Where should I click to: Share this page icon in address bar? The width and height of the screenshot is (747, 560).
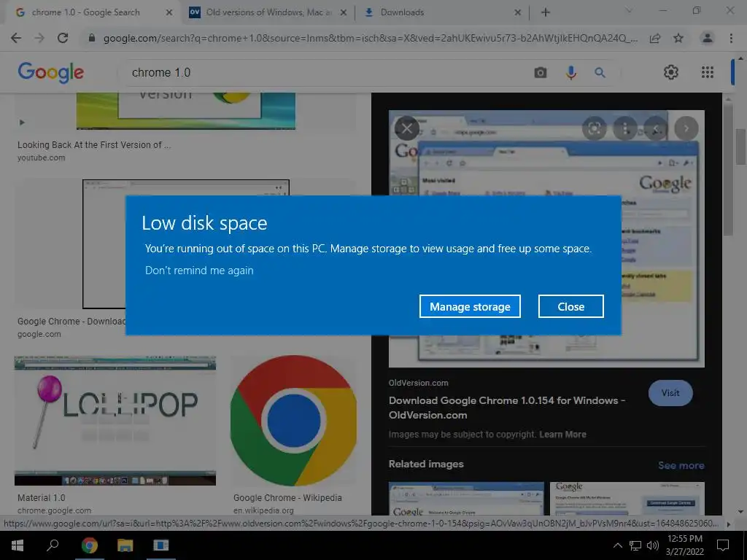(x=655, y=38)
